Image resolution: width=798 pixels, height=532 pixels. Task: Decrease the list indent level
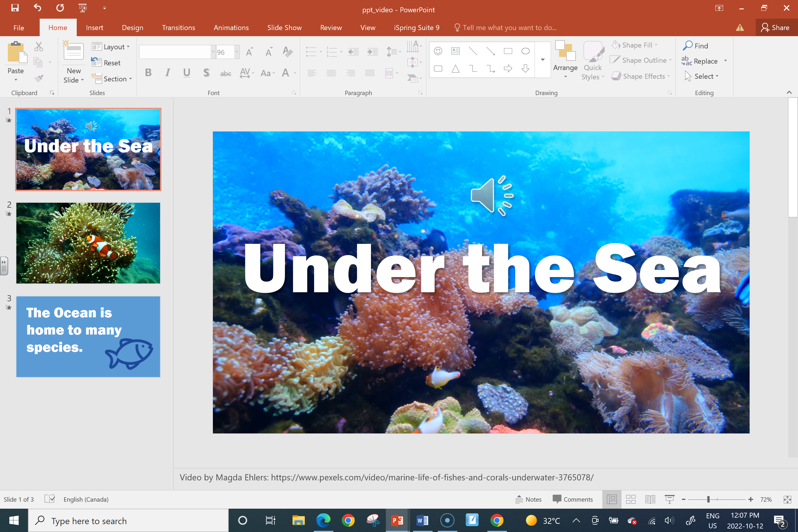(x=353, y=52)
